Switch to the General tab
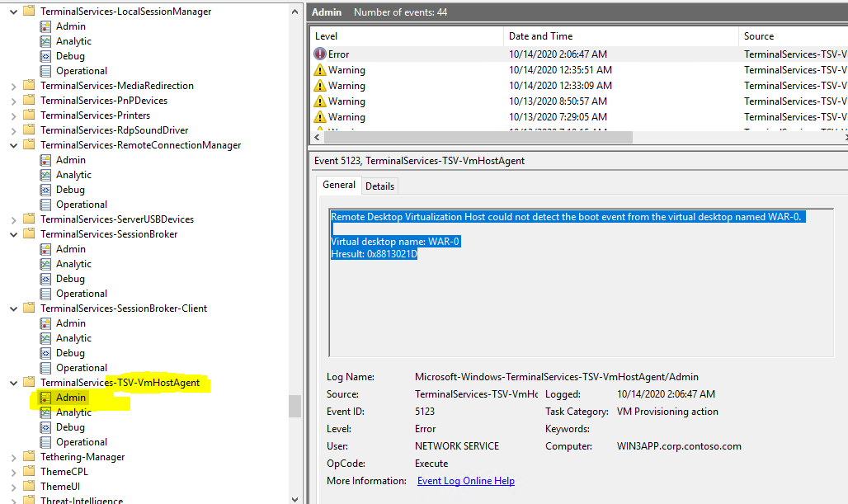 [x=339, y=185]
